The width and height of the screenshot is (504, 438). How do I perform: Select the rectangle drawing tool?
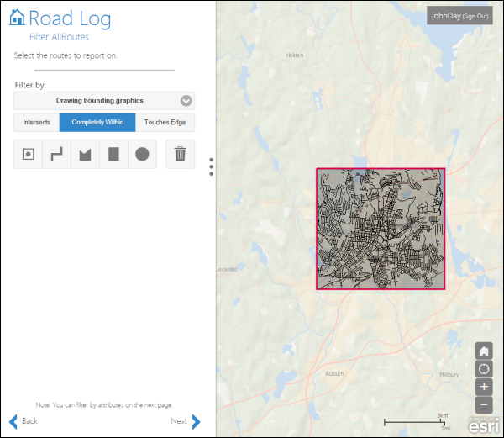(113, 155)
